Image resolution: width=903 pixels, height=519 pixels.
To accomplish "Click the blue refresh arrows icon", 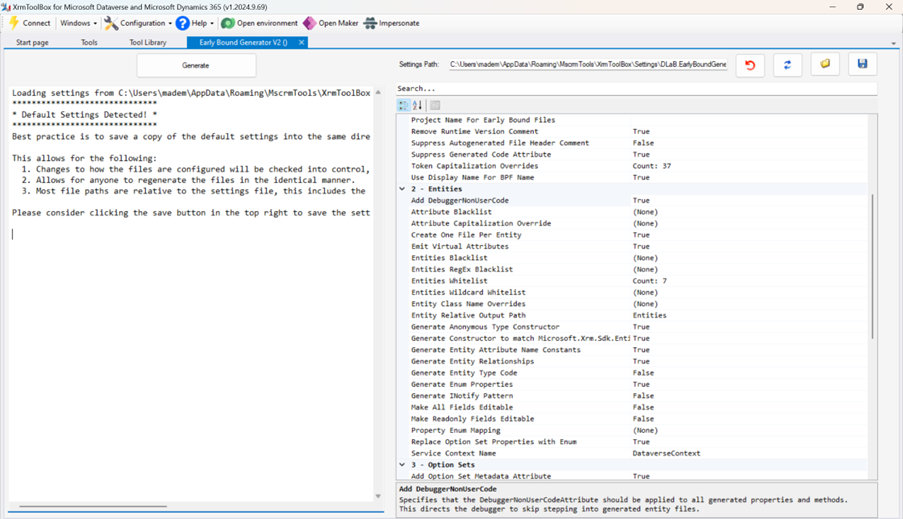I will [x=787, y=65].
